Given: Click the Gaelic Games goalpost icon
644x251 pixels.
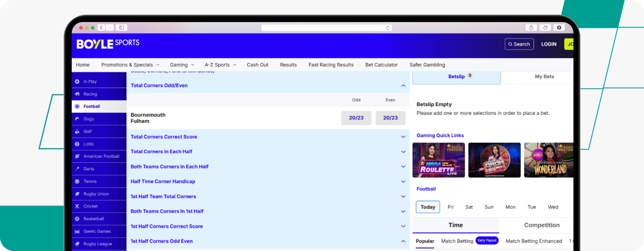Looking at the screenshot, I should (x=77, y=231).
